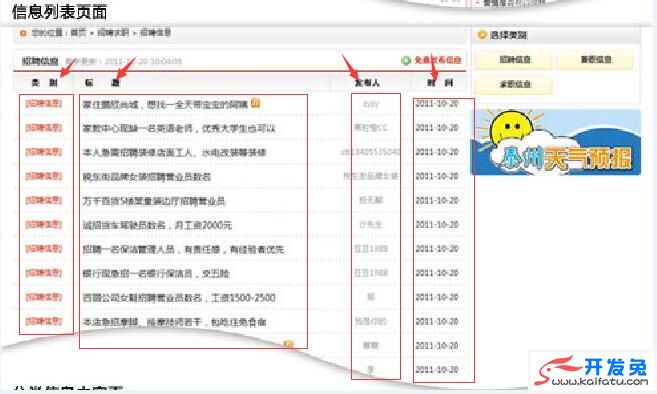Click the first row's red category tag
Image resolution: width=657 pixels, height=394 pixels.
click(x=44, y=104)
